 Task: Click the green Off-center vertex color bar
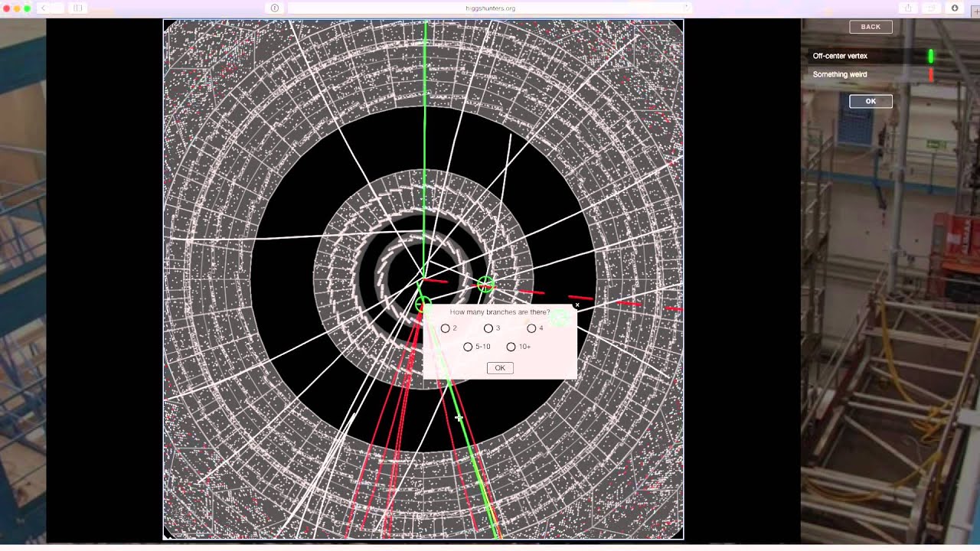[931, 56]
